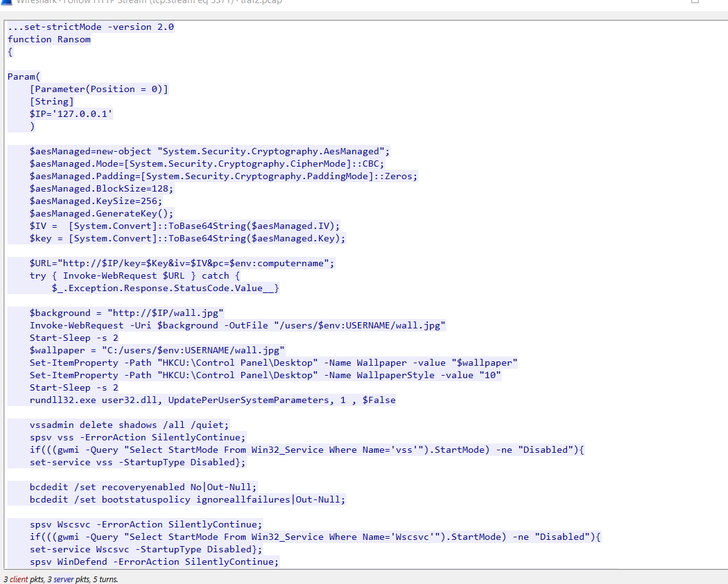Select the 'function Ransom' line

click(49, 39)
